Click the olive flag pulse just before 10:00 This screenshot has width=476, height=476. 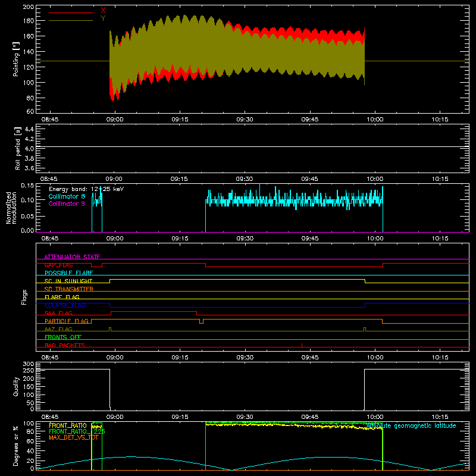point(365,330)
